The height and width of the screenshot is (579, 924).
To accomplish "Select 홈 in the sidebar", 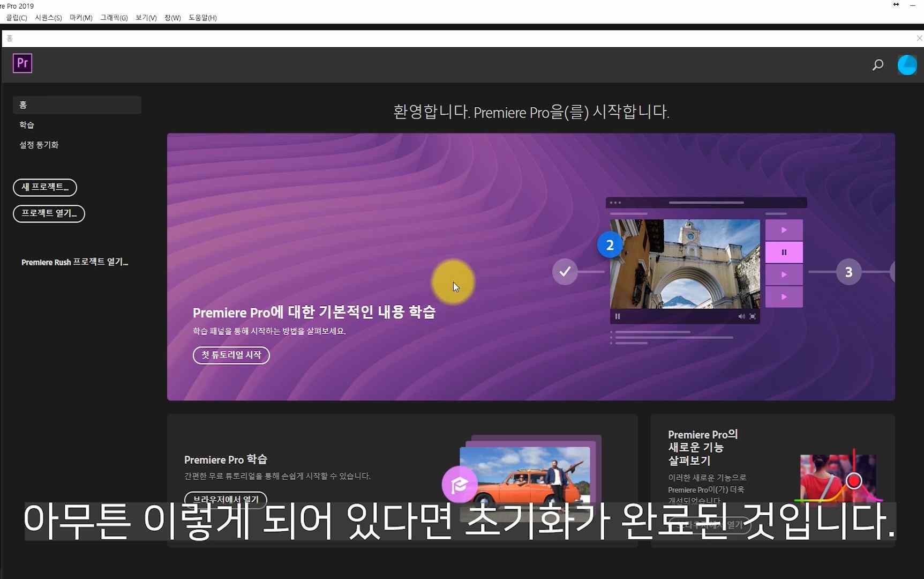I will 77,105.
